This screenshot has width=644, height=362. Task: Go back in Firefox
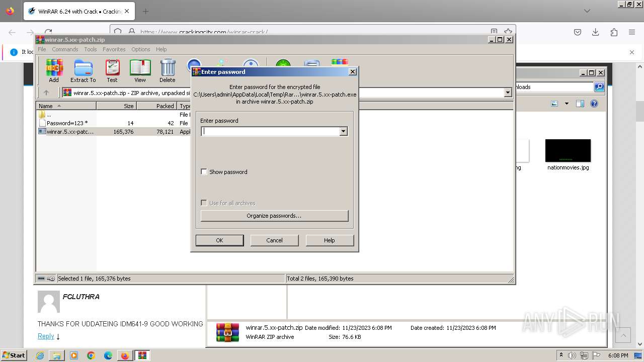12,32
